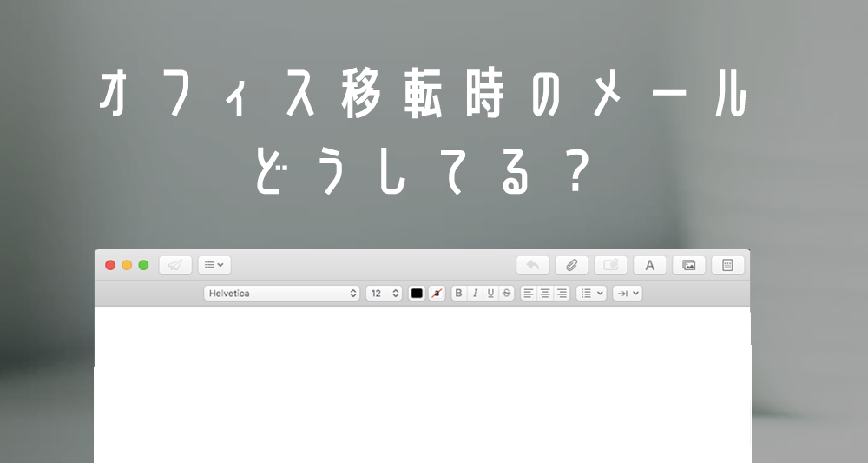This screenshot has width=868, height=463.
Task: Click inside the empty message body
Action: [423, 385]
